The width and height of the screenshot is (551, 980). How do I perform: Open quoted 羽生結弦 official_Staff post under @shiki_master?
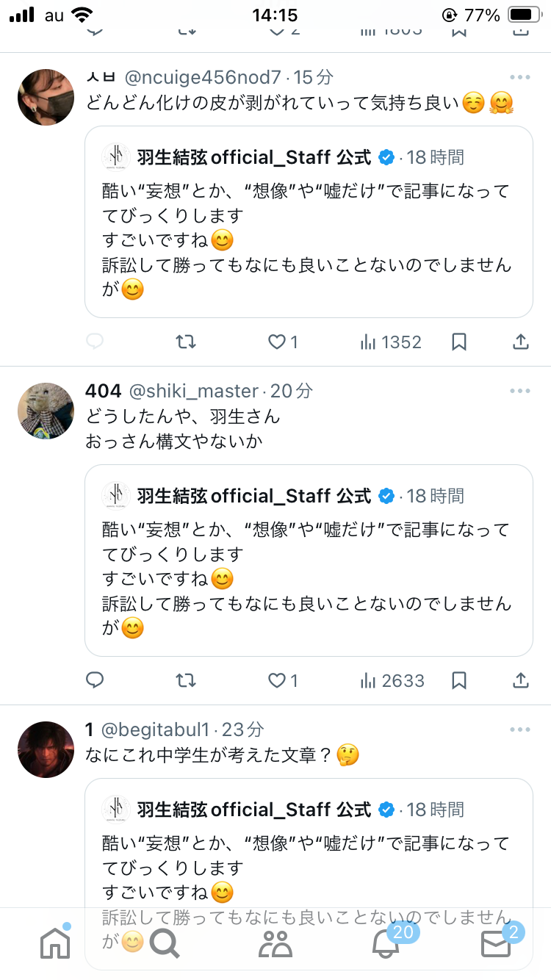coord(309,561)
